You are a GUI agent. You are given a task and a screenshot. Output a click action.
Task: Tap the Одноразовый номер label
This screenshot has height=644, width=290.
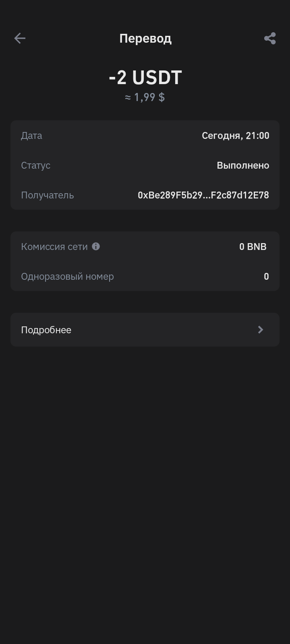coord(67,277)
